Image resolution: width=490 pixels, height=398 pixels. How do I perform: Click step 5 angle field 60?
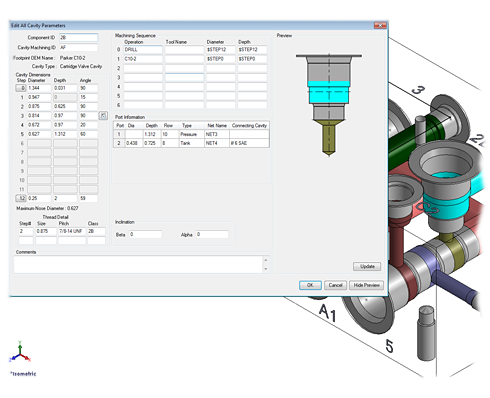pos(89,134)
